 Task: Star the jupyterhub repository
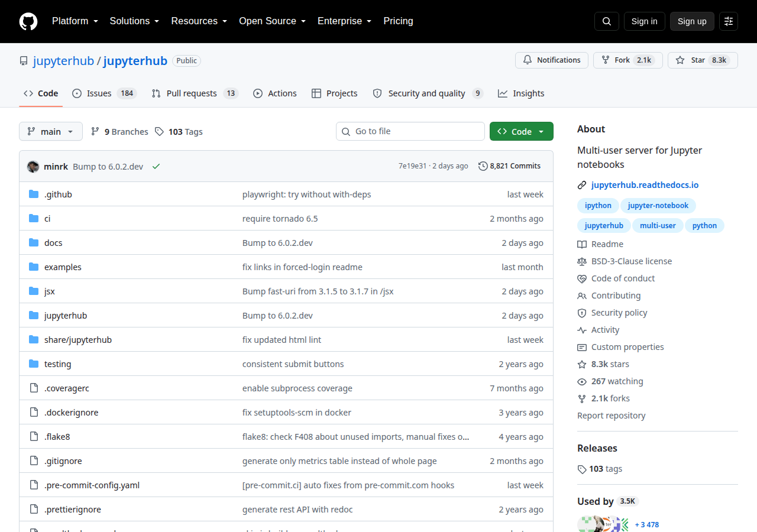pos(703,60)
